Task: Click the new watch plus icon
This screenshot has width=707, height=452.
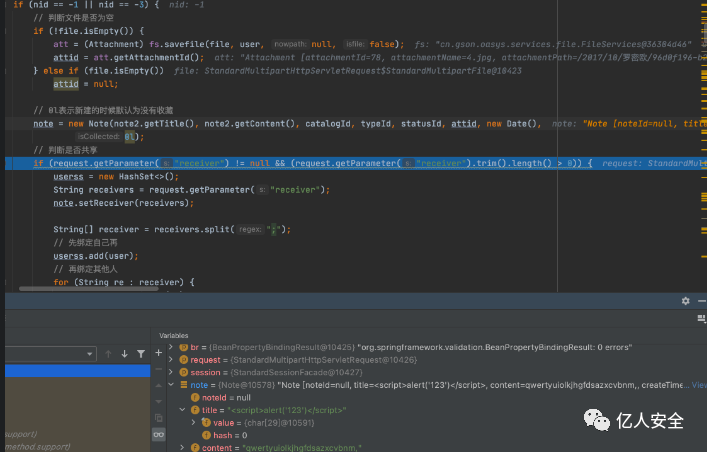Action: tap(159, 353)
